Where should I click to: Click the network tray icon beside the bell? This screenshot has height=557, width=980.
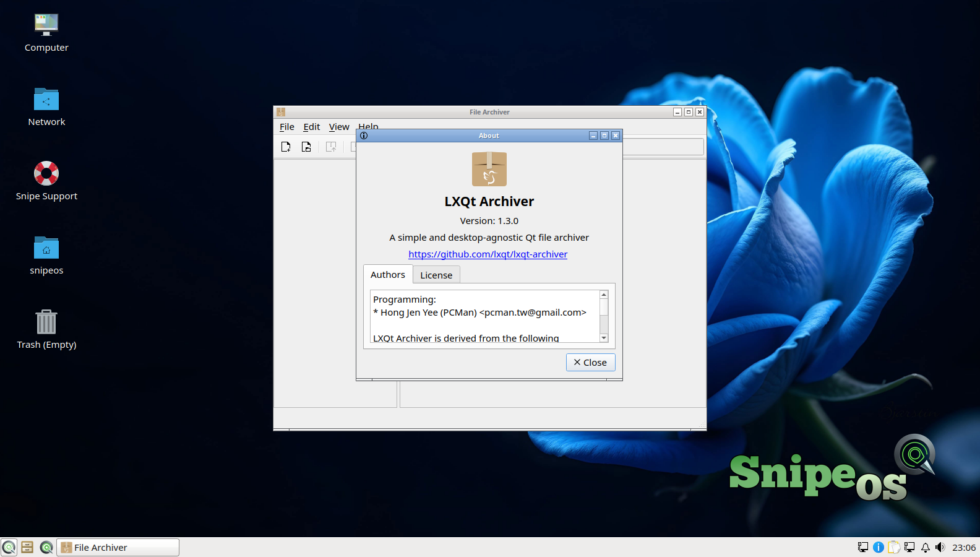(909, 547)
